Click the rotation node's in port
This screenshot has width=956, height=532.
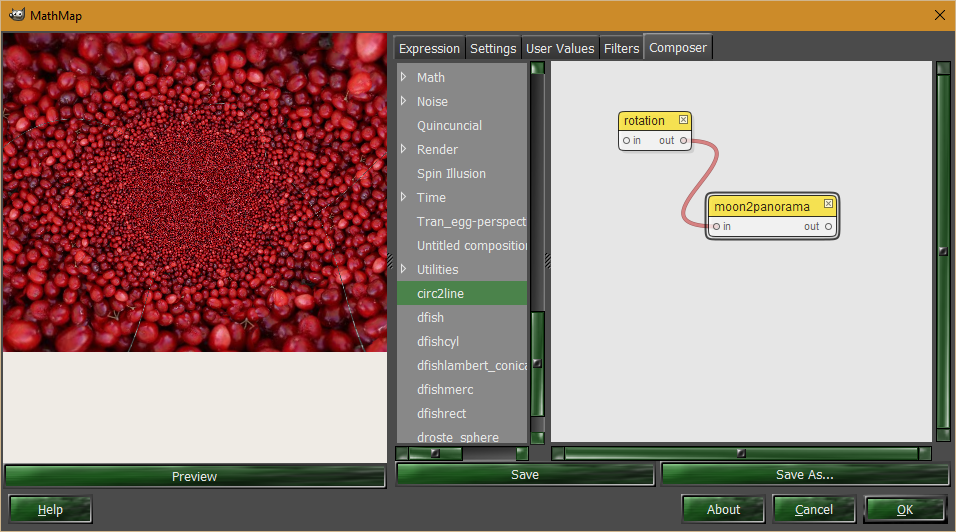[626, 141]
